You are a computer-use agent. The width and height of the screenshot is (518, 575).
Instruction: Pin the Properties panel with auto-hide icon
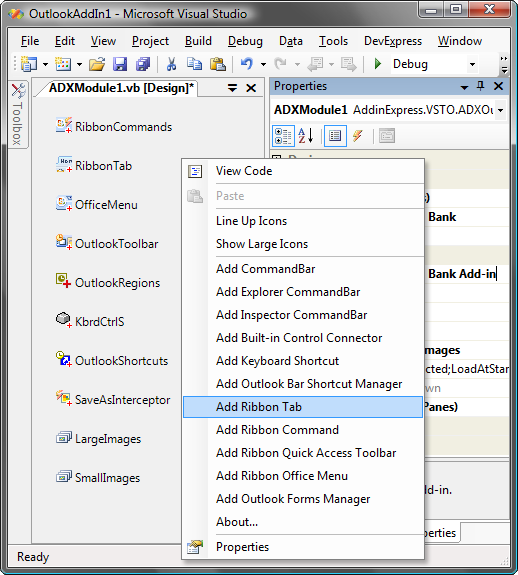480,86
